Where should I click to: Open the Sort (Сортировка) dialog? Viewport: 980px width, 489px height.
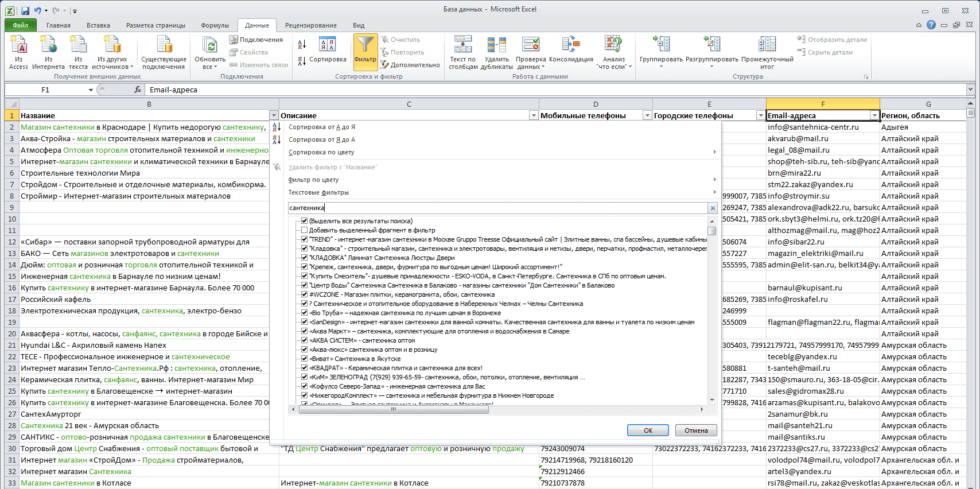(328, 50)
